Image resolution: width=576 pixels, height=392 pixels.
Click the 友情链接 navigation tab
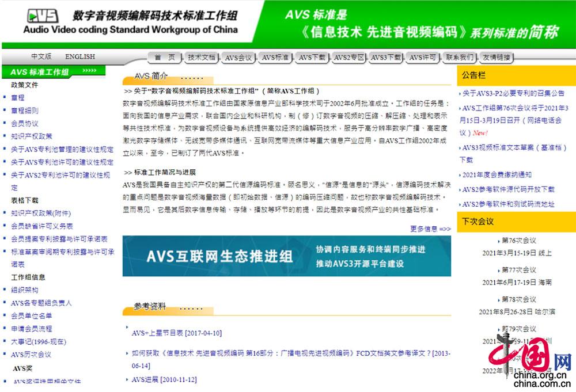(497, 58)
